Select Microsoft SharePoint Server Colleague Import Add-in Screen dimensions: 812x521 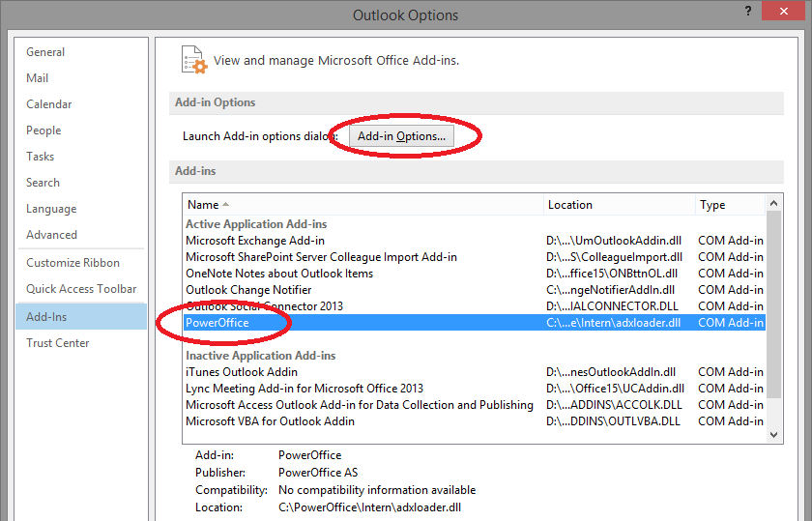[x=474, y=257]
